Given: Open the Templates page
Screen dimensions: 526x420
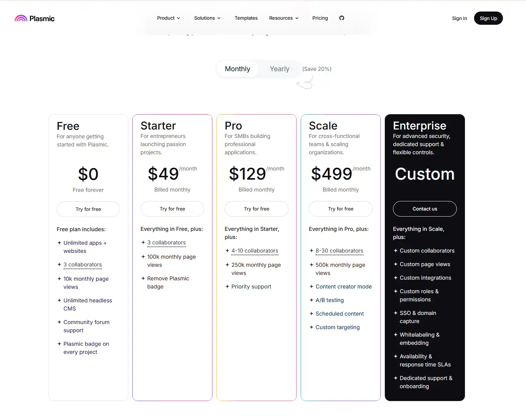Looking at the screenshot, I should click(246, 18).
